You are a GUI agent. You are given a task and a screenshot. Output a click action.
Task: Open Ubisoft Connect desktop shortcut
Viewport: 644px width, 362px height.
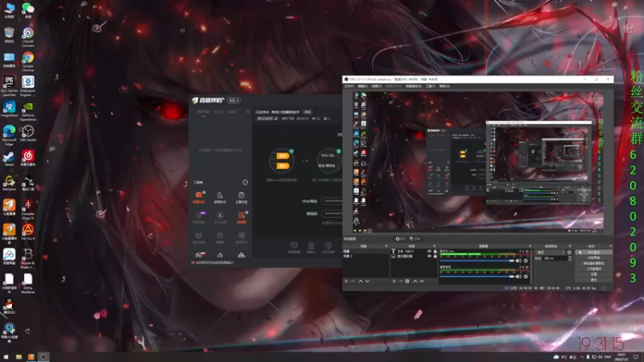28,37
